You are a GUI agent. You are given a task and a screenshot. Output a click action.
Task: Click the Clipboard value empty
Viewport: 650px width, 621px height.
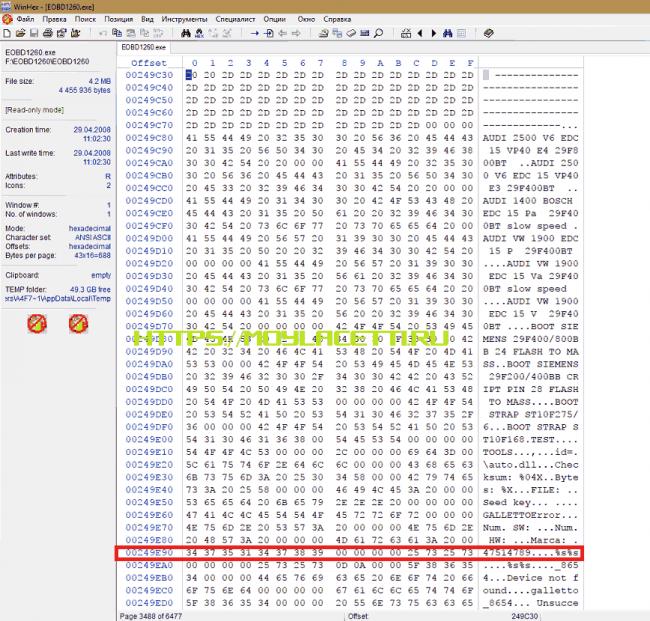coord(101,275)
